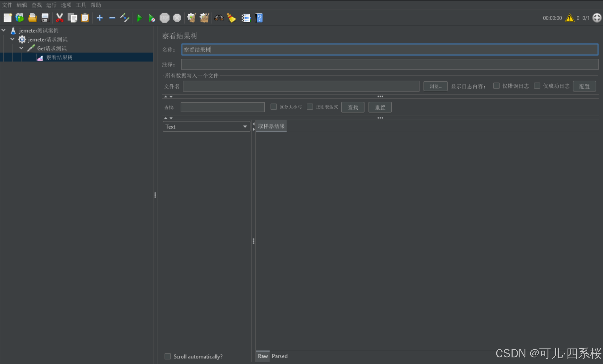Collapse the jemeter测试案例 tree node
The width and height of the screenshot is (603, 364).
(x=4, y=30)
